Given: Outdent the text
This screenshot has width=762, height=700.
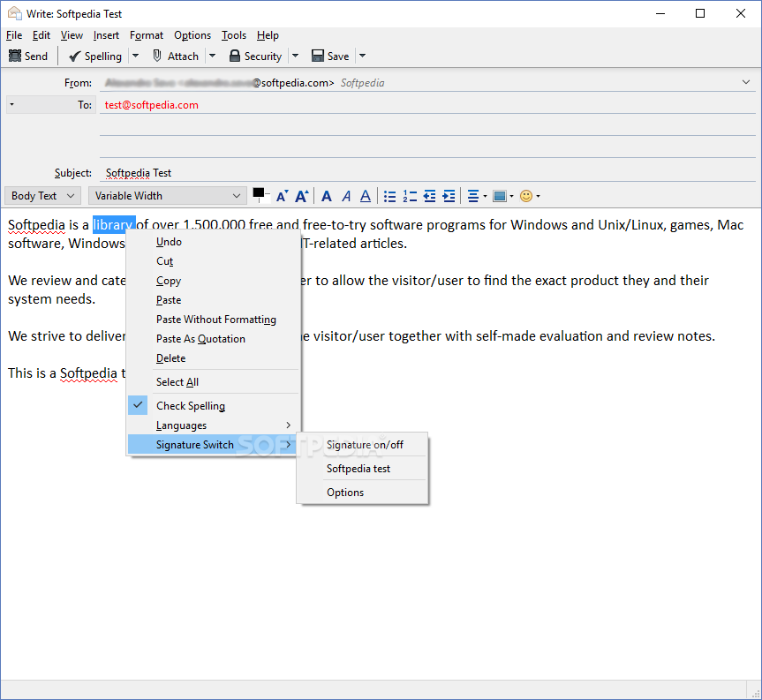Looking at the screenshot, I should [x=430, y=196].
